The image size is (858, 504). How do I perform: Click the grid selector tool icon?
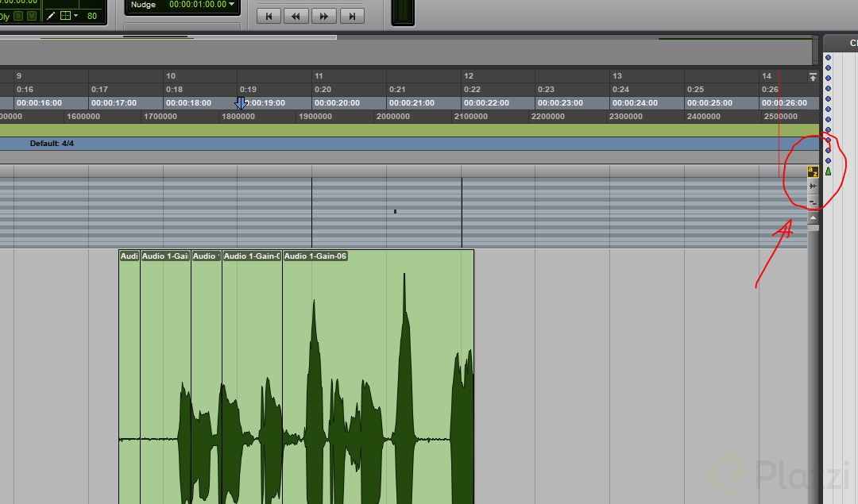(65, 16)
